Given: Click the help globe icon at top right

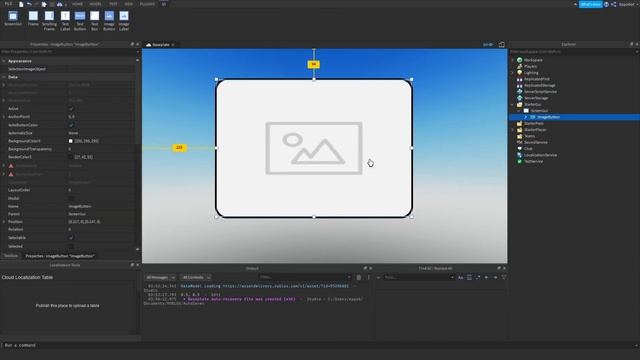Looking at the screenshot, I should click(607, 4).
